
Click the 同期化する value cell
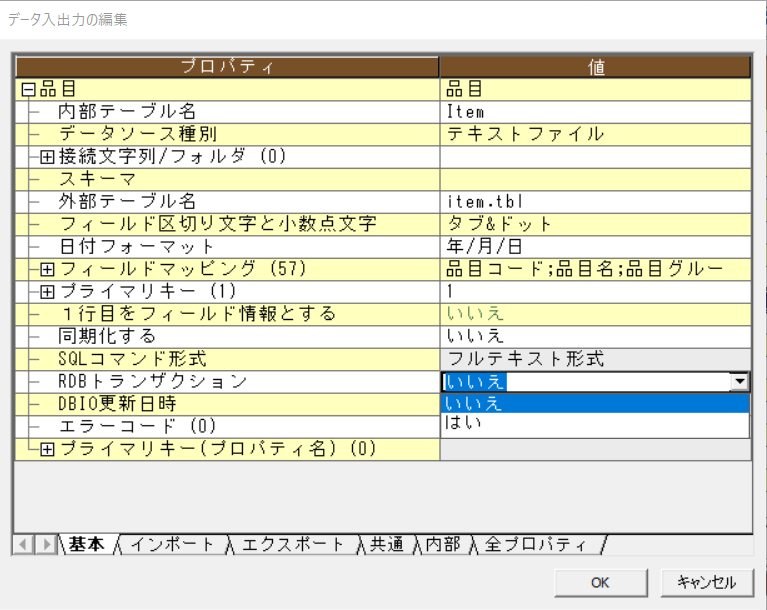tap(595, 337)
